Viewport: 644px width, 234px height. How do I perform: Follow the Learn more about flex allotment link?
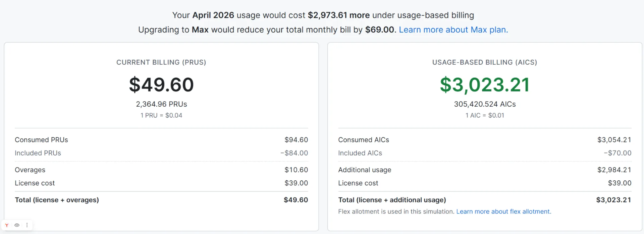point(503,212)
